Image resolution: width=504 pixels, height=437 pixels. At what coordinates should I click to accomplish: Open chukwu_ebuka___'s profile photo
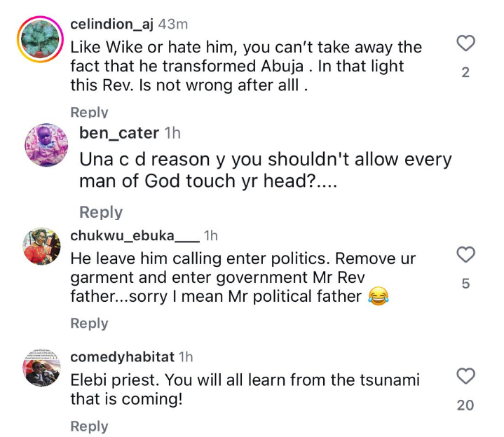click(x=42, y=247)
